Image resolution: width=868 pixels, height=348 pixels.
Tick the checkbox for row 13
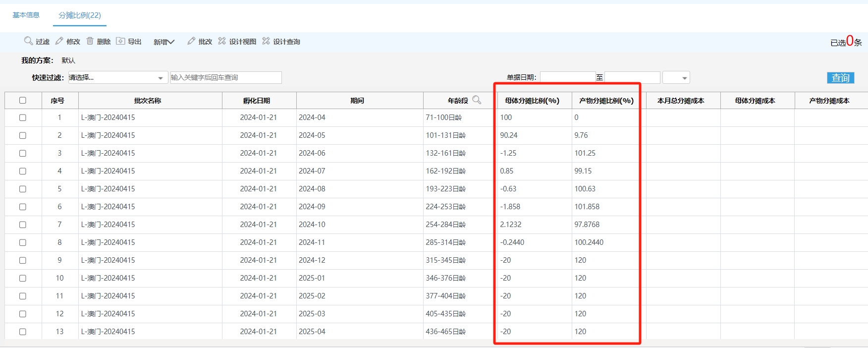tap(23, 332)
